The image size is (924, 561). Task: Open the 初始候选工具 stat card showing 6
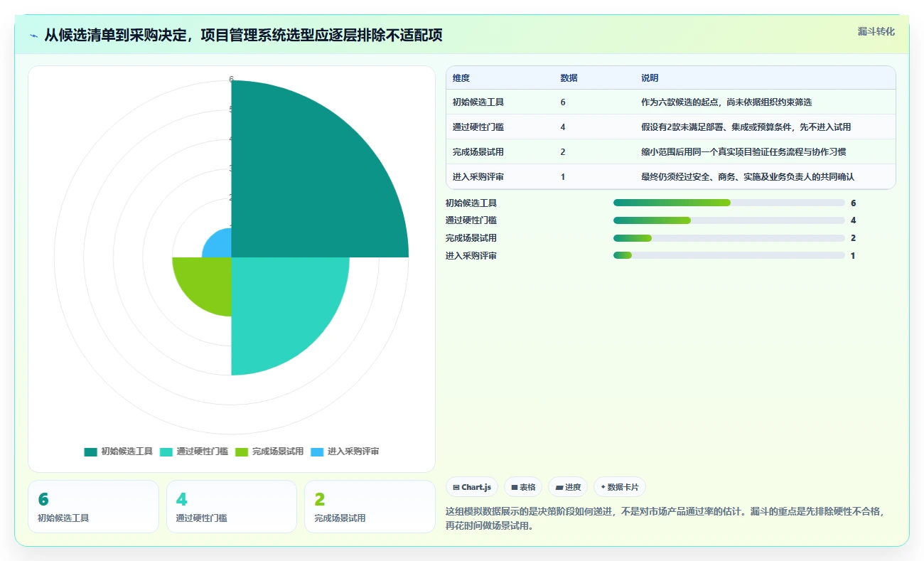[x=93, y=506]
